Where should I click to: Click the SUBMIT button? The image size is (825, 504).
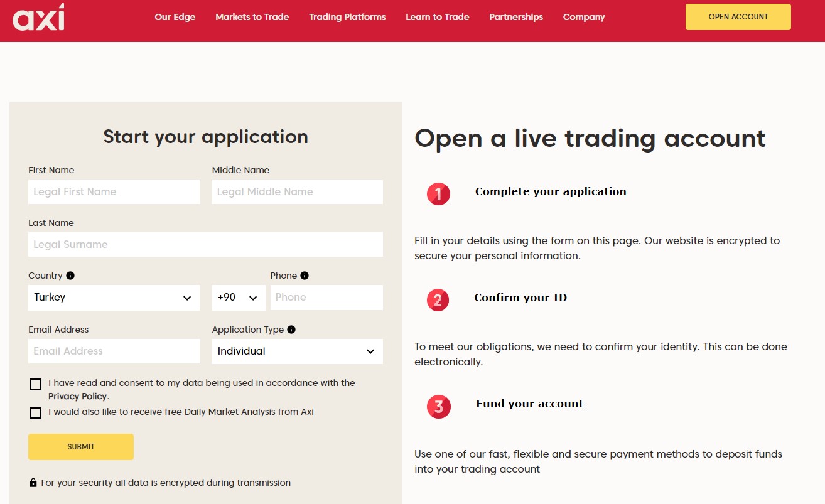(81, 447)
